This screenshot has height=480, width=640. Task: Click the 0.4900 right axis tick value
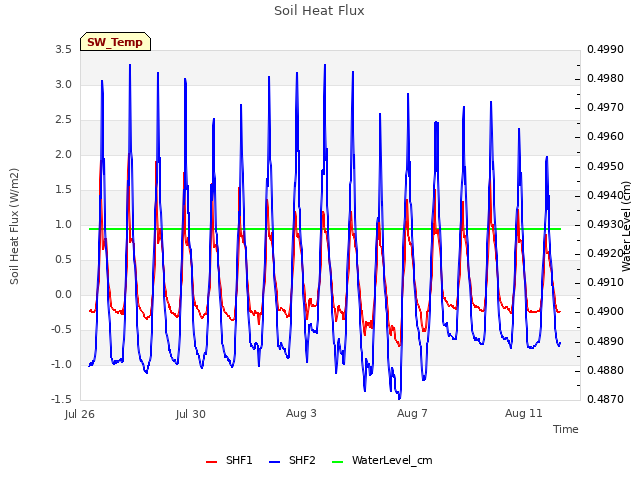[x=605, y=312]
